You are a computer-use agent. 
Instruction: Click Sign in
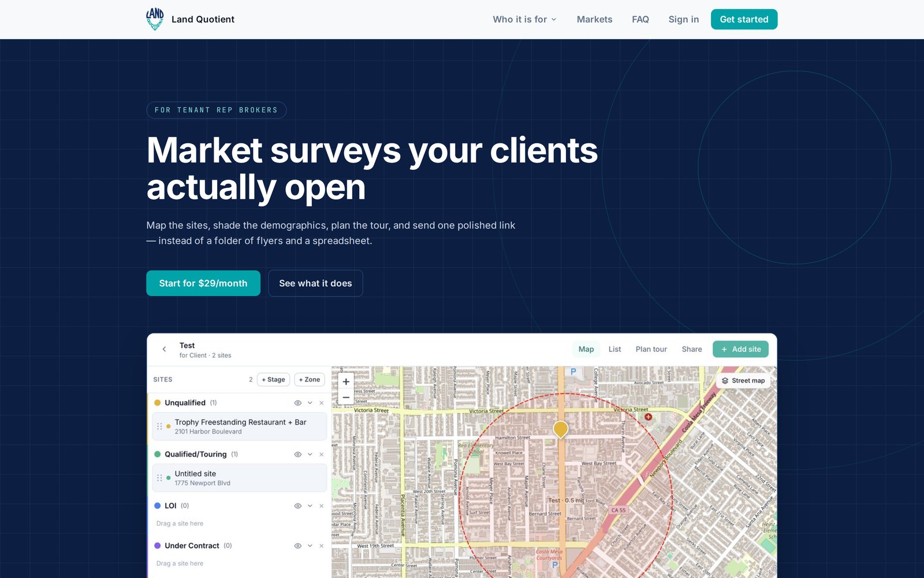click(684, 19)
